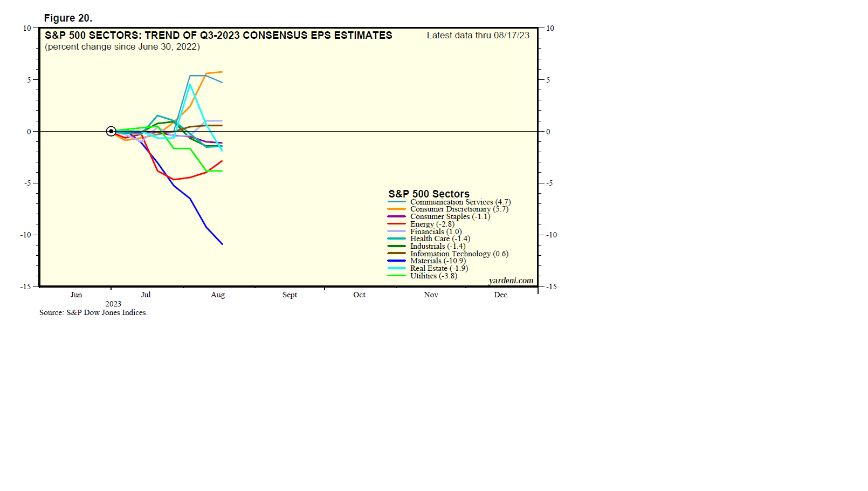Click the circular origin marker at zero
This screenshot has width=868, height=491.
(x=111, y=131)
